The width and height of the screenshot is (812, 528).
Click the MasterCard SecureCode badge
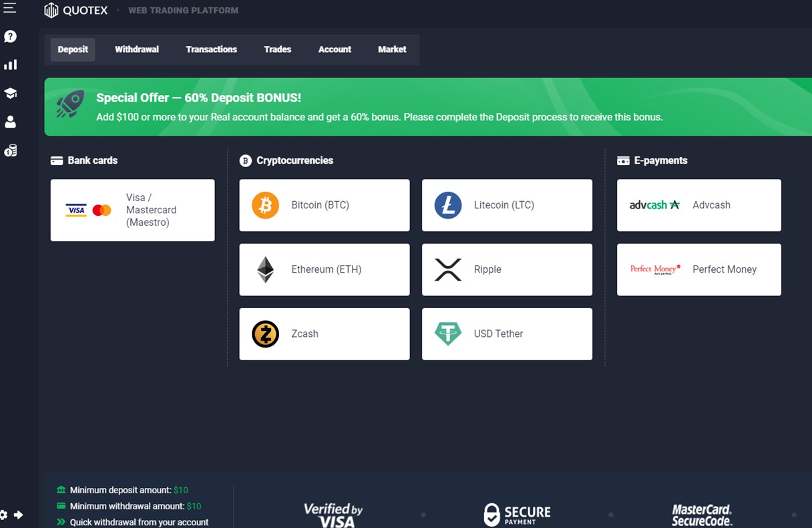click(702, 515)
